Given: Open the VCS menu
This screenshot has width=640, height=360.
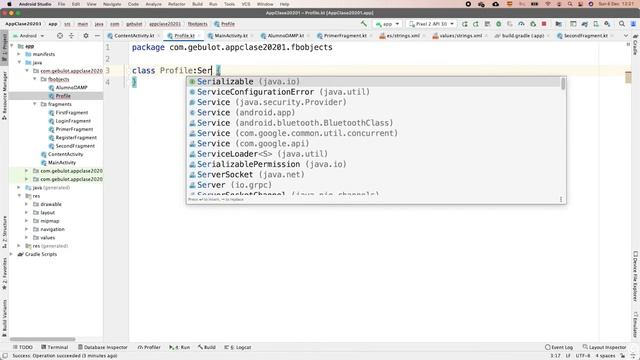Looking at the screenshot, I should pos(246,4).
